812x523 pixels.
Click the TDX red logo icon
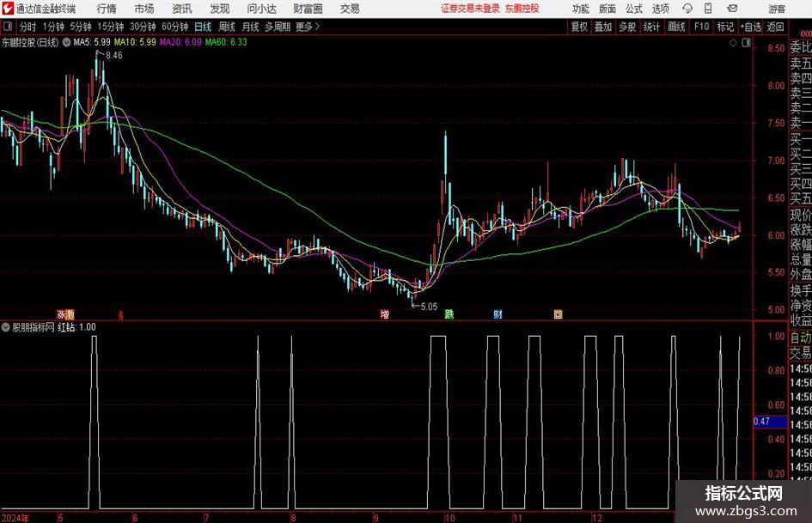tap(8, 9)
